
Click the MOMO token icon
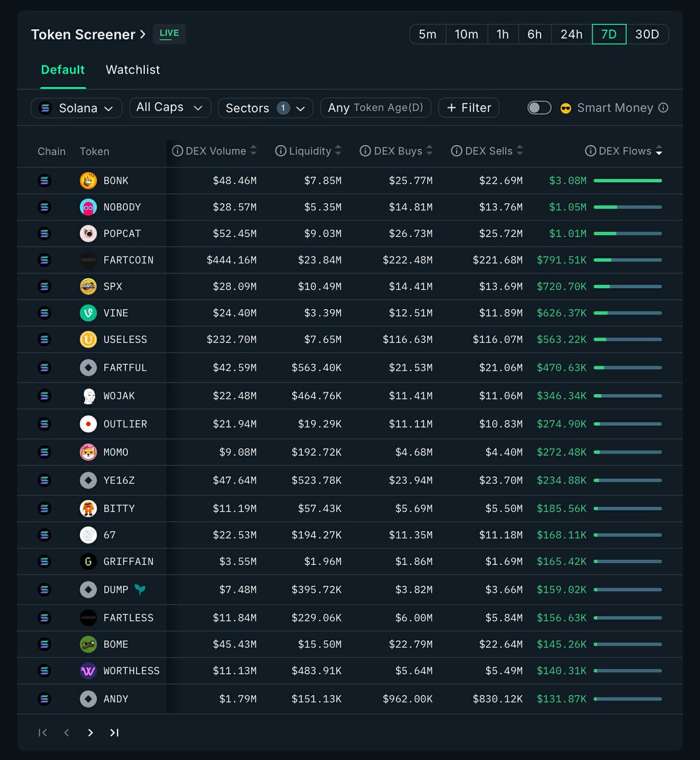coord(88,452)
